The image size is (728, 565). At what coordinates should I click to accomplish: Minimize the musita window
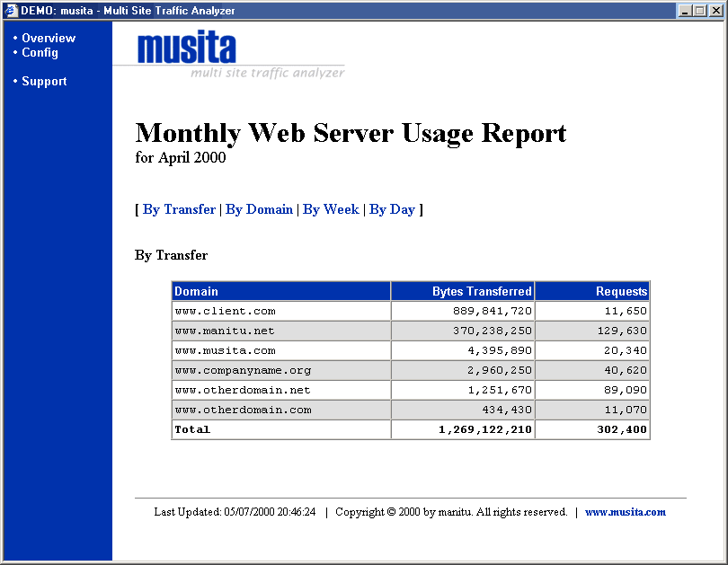[x=684, y=10]
